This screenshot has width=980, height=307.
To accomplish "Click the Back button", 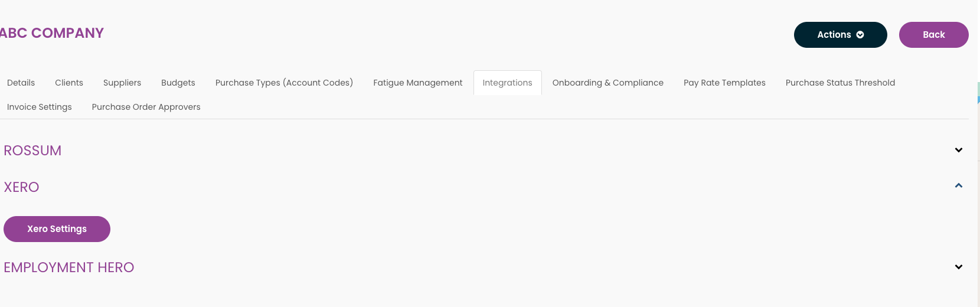I will coord(933,35).
